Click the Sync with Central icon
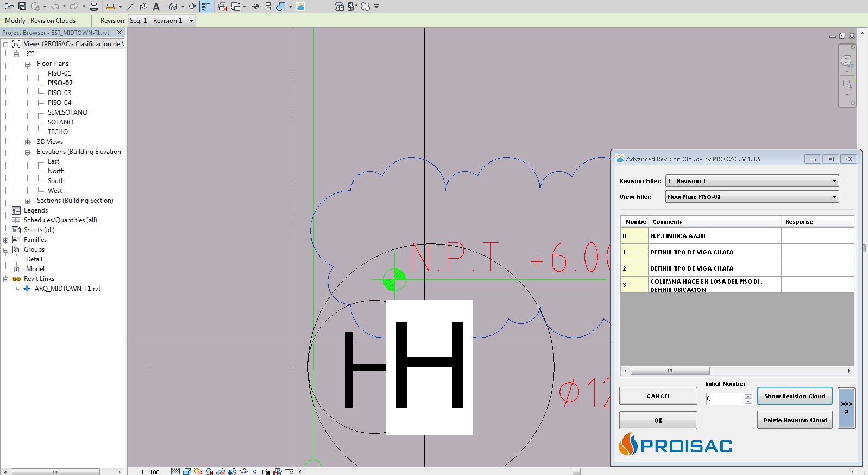868x475 pixels. point(35,7)
